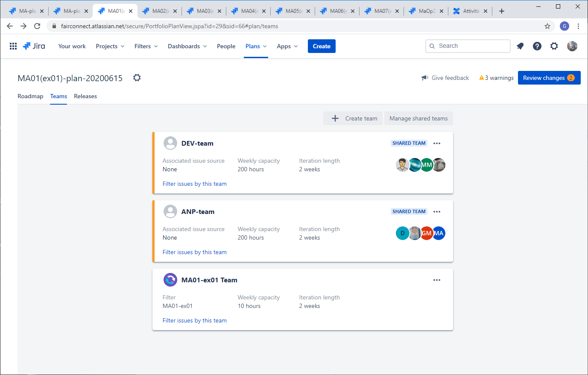Screen dimensions: 588x375
Task: Open notifications bell icon
Action: pyautogui.click(x=520, y=46)
